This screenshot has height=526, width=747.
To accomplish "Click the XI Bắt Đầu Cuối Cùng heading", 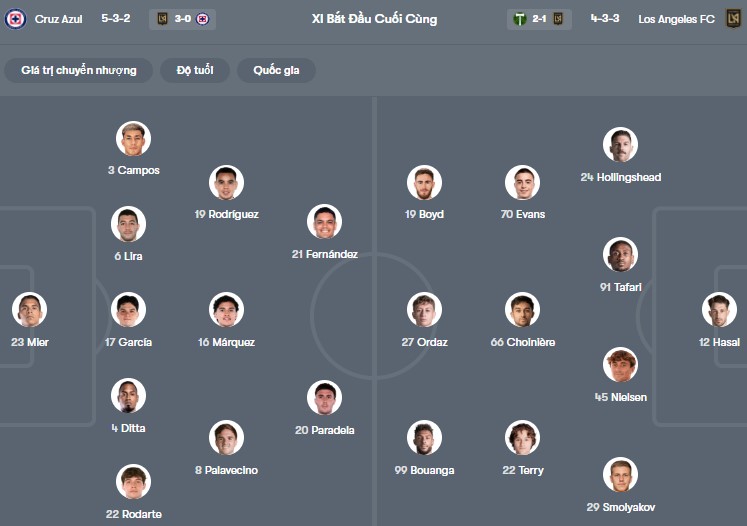I will (x=374, y=19).
